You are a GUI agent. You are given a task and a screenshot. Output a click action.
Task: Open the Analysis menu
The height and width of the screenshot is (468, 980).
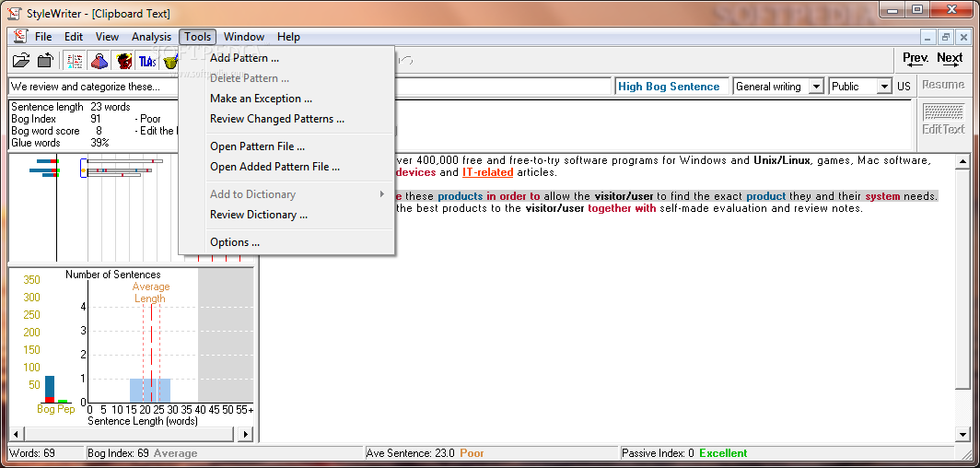tap(151, 37)
